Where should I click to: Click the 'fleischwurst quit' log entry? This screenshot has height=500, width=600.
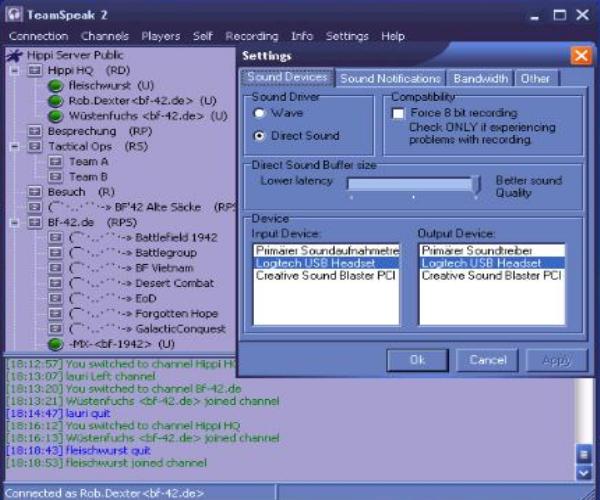point(79,451)
